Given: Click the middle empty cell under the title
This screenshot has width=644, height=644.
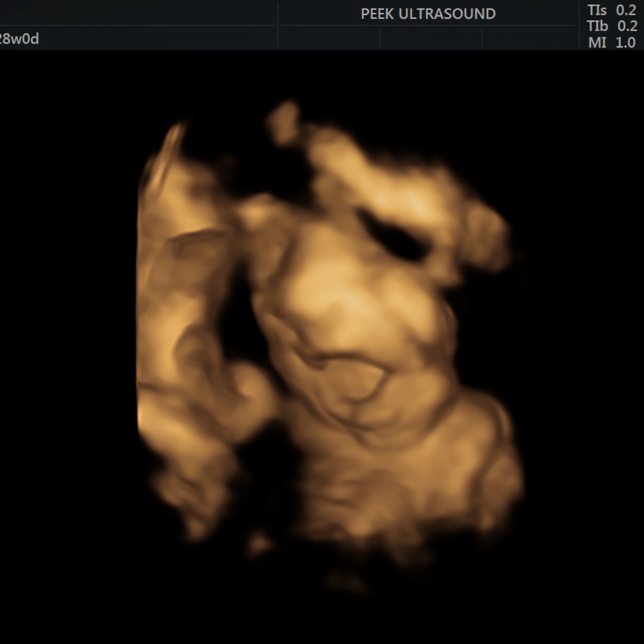Looking at the screenshot, I should click(431, 37).
